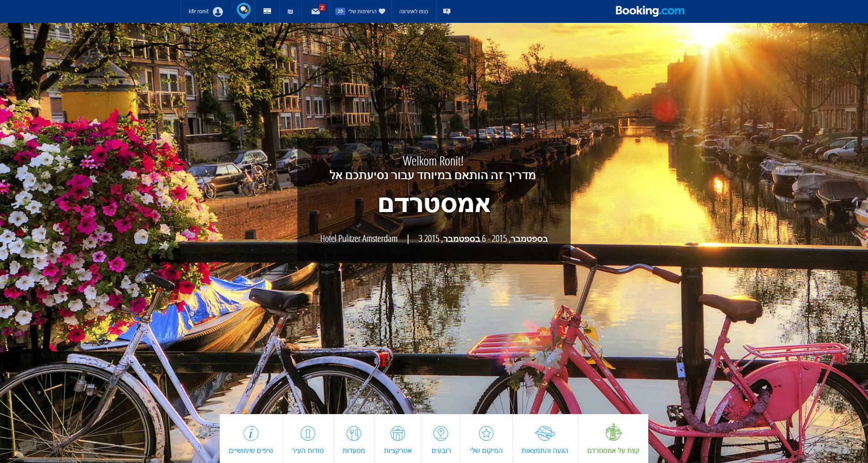Switch to סודות העיר tab
Screen dimensions: 868x463
point(308,439)
